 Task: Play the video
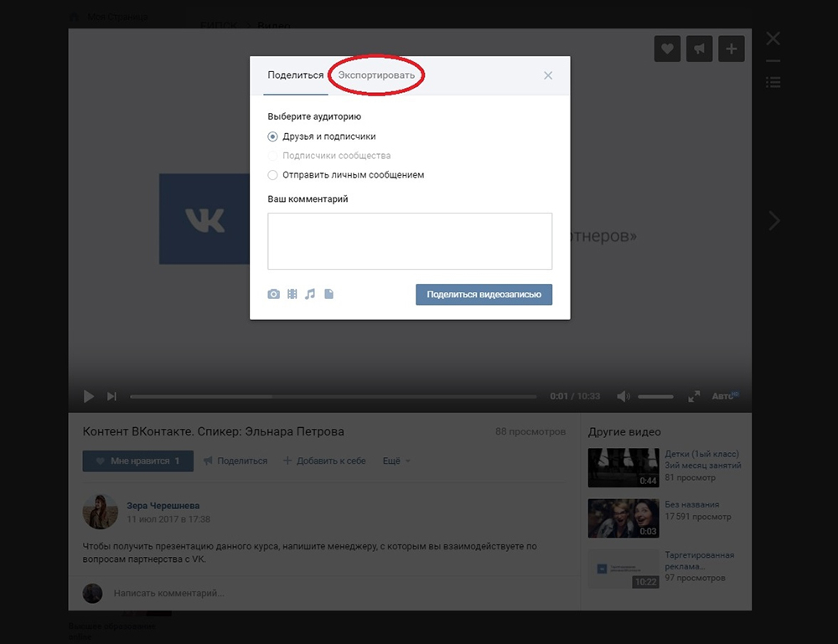[x=89, y=396]
